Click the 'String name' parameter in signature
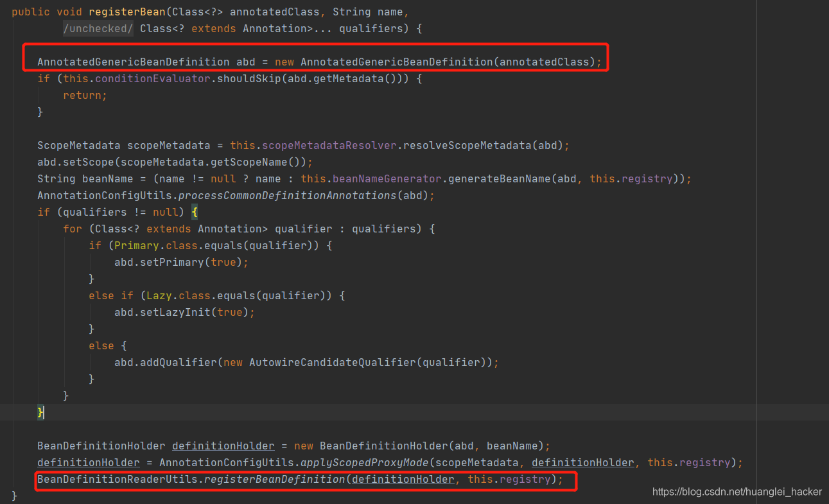The image size is (829, 504). pyautogui.click(x=368, y=12)
